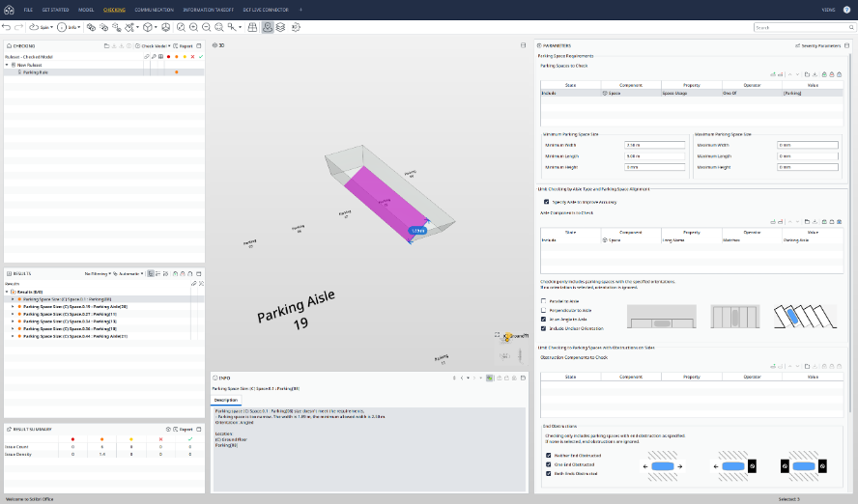858x504 pixels.
Task: Switch to the Communication tab
Action: pos(153,9)
